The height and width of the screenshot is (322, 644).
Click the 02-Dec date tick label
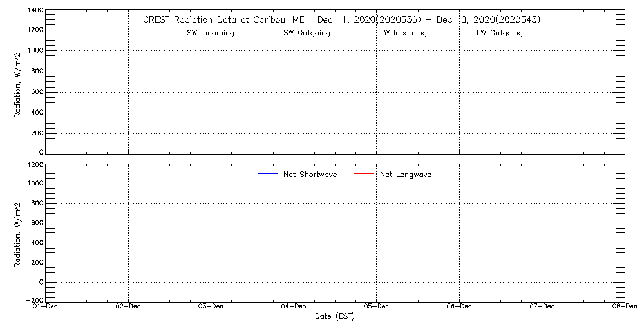click(128, 307)
